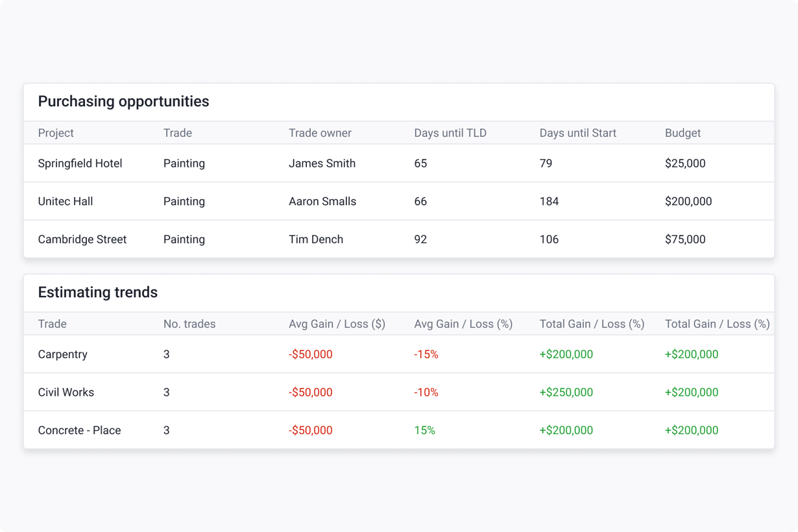798x532 pixels.
Task: Sort by Days until Start column
Action: click(x=577, y=133)
